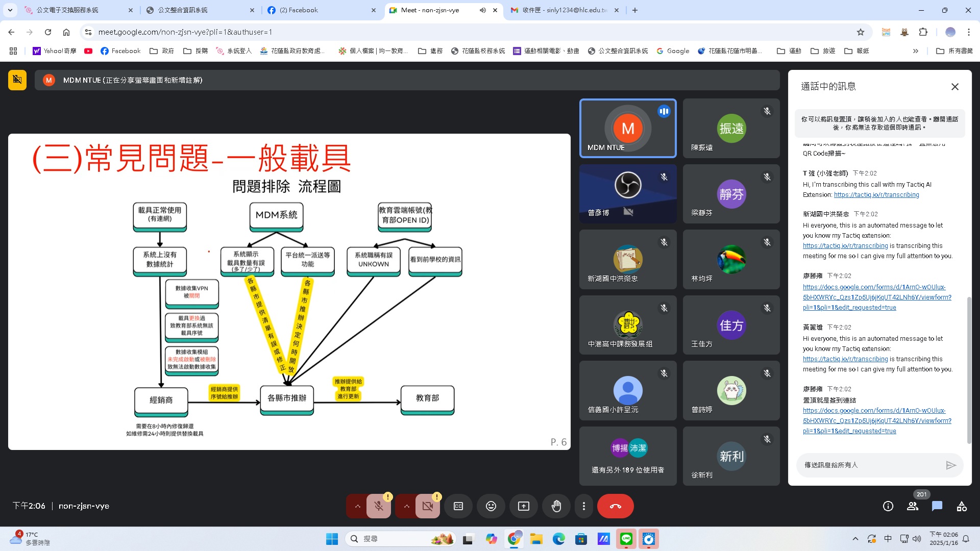This screenshot has width=980, height=551.
Task: Click the present screen icon
Action: pos(523,506)
